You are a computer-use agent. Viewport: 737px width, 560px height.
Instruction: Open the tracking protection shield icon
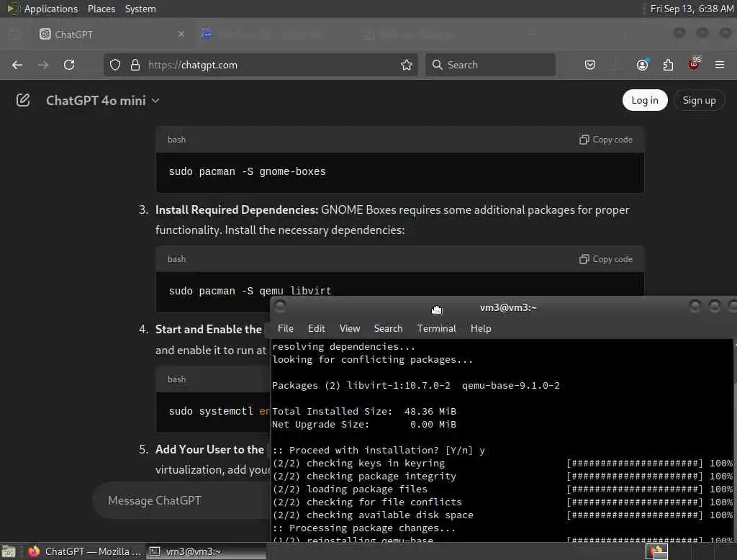click(115, 65)
